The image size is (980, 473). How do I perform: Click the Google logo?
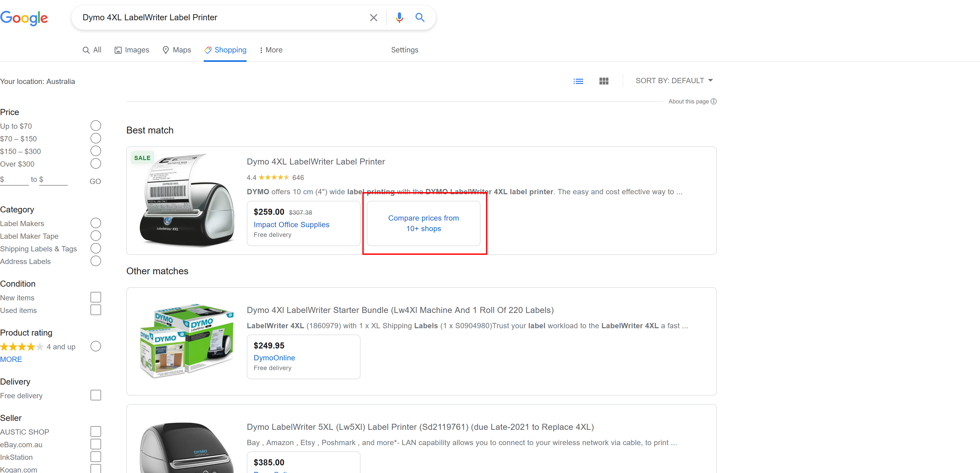coord(24,18)
